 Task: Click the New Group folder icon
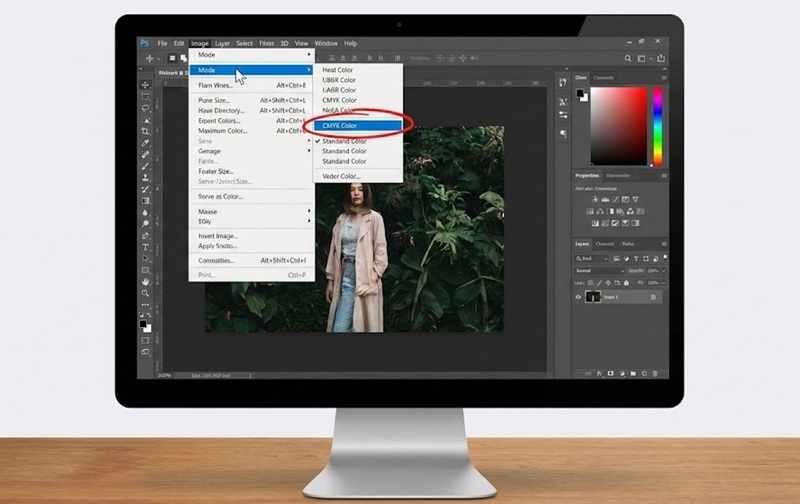coord(633,374)
